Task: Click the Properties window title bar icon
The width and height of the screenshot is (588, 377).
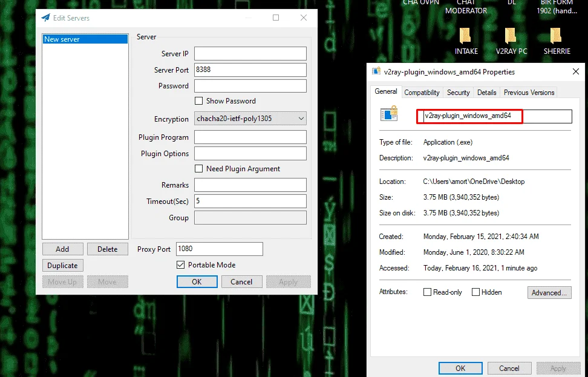Action: (x=376, y=71)
